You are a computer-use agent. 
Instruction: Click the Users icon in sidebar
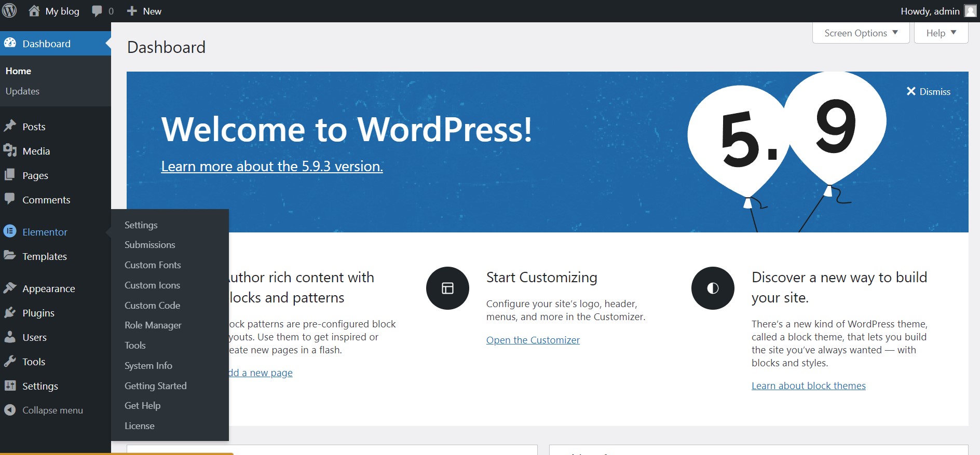10,337
